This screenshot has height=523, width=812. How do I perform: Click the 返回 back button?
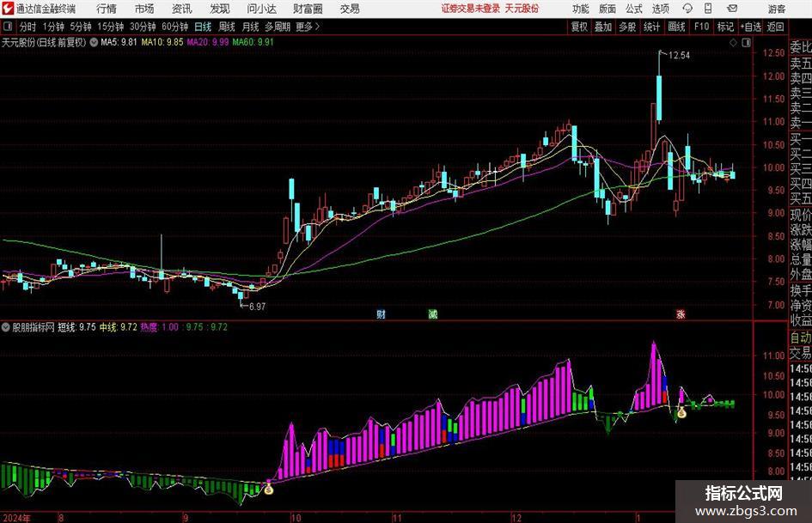coord(775,27)
